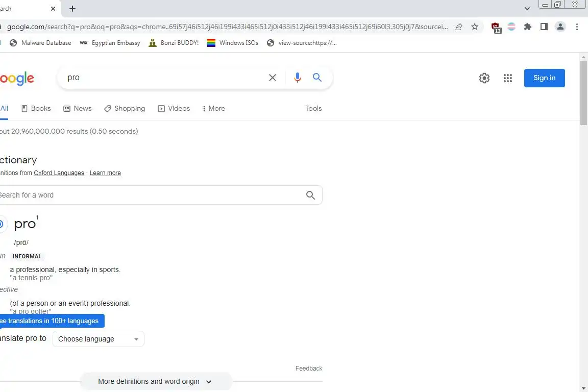The image size is (588, 392).
Task: Click the blue Google search magnifier icon
Action: pyautogui.click(x=317, y=78)
